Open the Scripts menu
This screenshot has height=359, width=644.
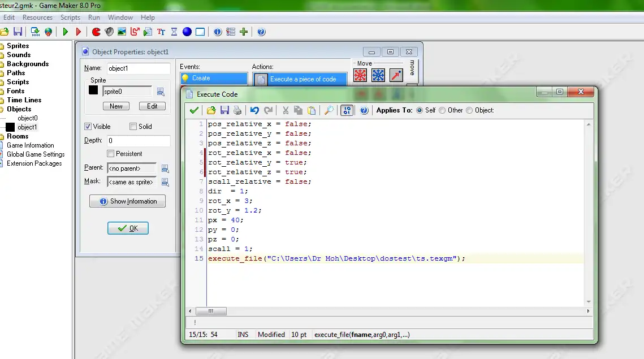[70, 18]
